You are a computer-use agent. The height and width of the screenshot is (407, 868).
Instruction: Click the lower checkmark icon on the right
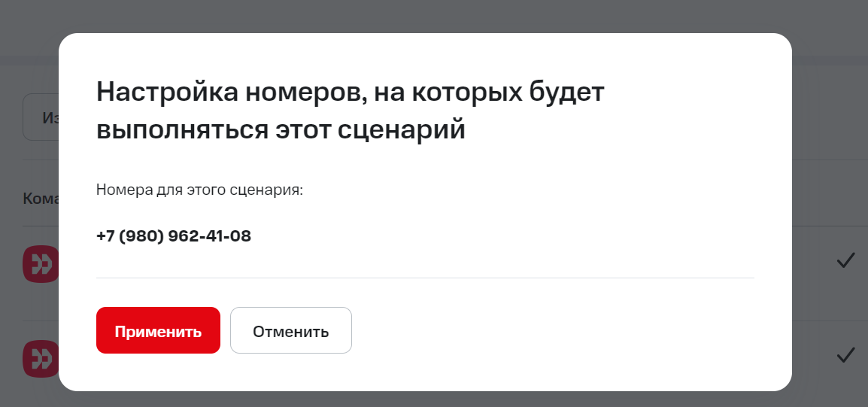pos(846,354)
